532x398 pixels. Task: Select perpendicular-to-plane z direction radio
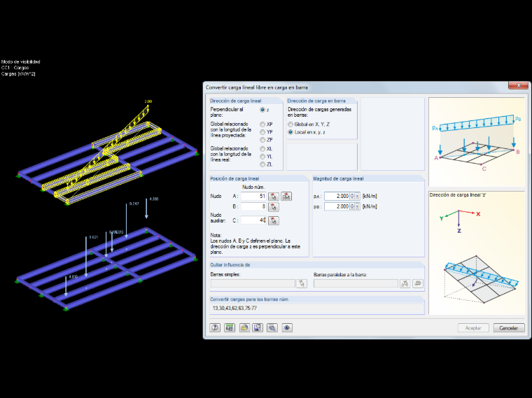262,110
